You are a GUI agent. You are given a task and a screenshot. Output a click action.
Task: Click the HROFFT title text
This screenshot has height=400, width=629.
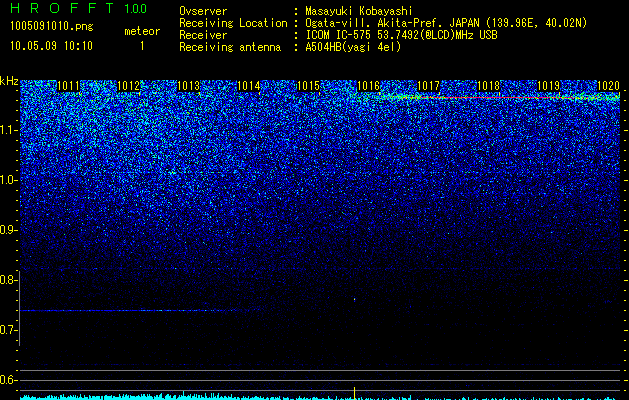(x=62, y=8)
